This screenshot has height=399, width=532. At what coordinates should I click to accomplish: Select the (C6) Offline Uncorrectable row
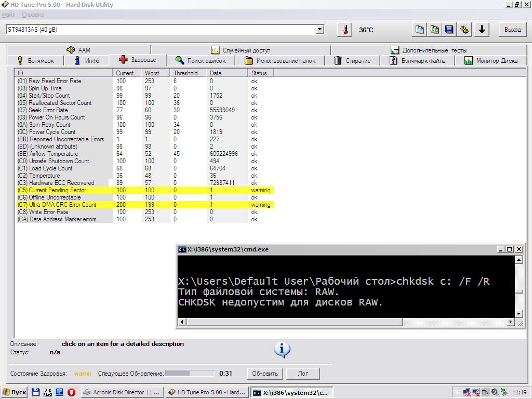click(145, 197)
